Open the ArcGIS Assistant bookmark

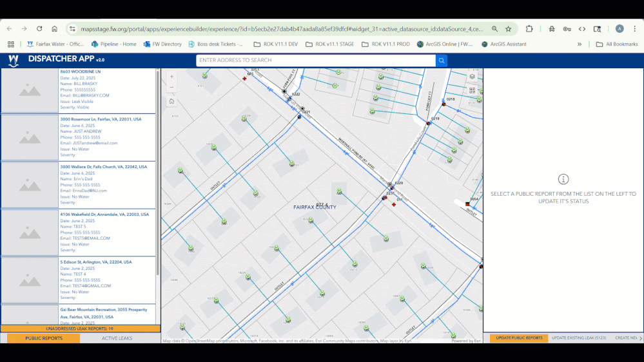(x=504, y=44)
